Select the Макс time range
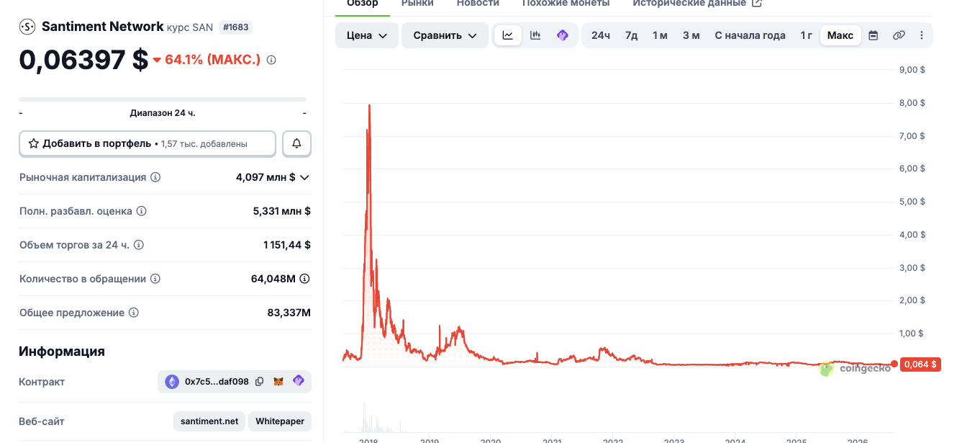Viewport: 980px width, 443px height. pyautogui.click(x=840, y=35)
